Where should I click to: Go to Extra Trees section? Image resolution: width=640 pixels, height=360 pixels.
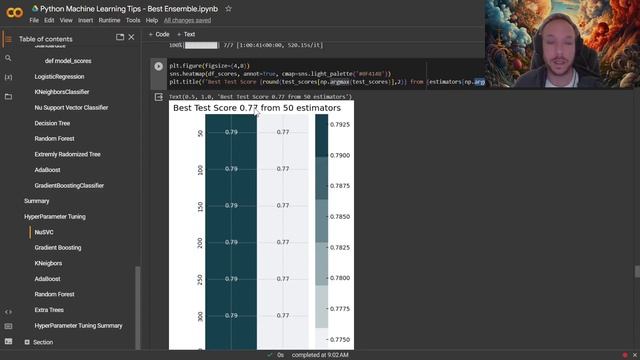(x=49, y=310)
